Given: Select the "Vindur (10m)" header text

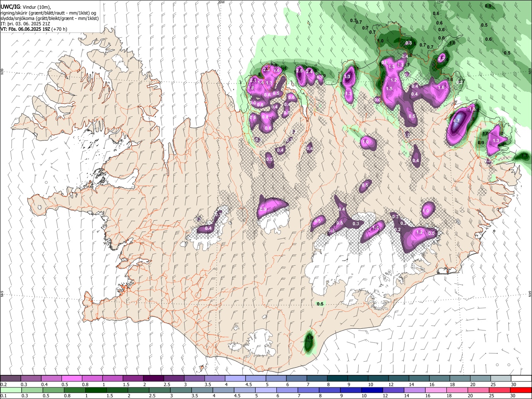Looking at the screenshot, I should click(36, 7).
